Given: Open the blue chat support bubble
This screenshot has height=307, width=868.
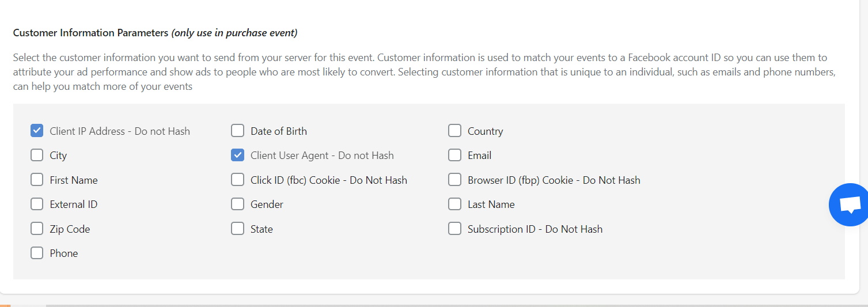Looking at the screenshot, I should coord(849,204).
